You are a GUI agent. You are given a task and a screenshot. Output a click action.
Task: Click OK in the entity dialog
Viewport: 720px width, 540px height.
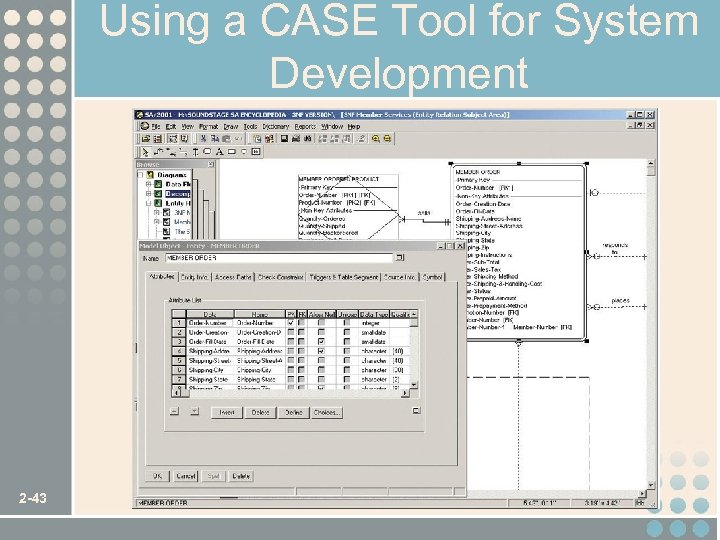pos(158,476)
